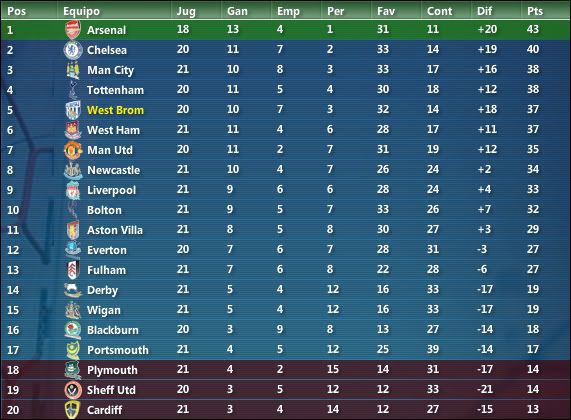Select the West Ham crest
571x420 pixels.
click(73, 130)
